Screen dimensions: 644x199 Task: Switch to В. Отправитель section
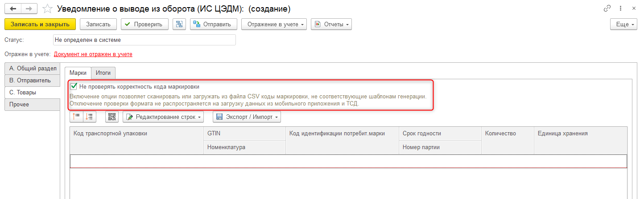(32, 81)
